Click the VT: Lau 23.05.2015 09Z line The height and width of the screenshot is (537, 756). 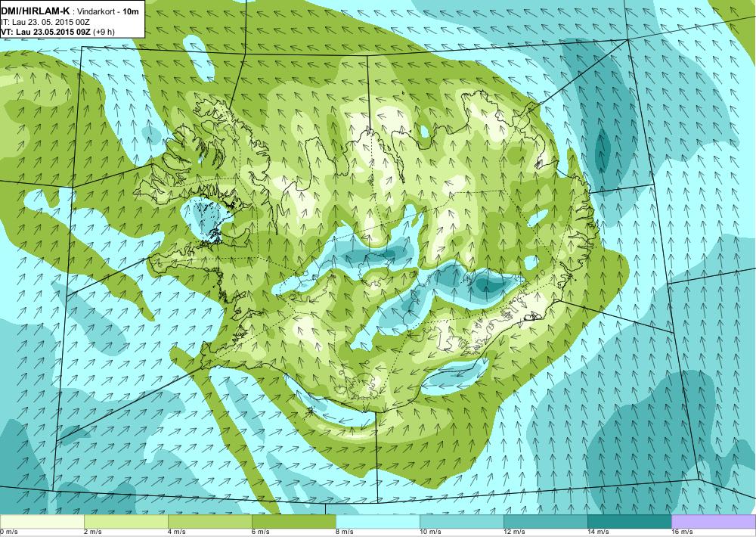[45, 32]
